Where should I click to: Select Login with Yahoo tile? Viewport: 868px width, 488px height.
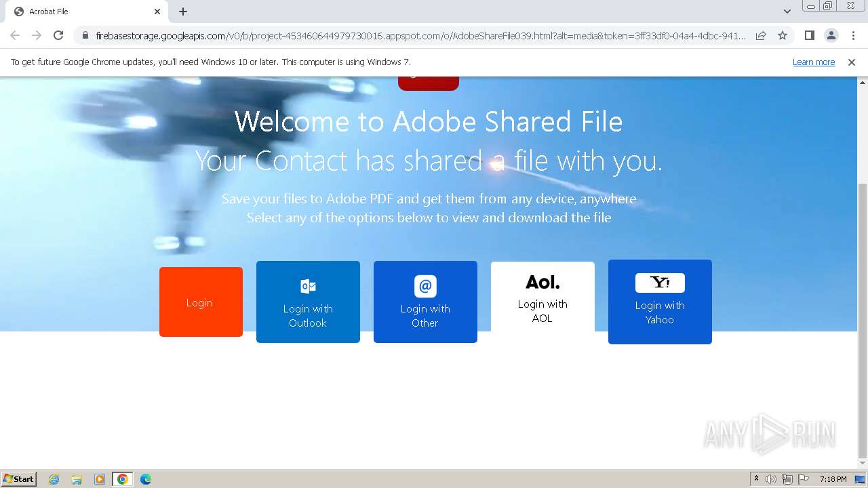(x=660, y=302)
